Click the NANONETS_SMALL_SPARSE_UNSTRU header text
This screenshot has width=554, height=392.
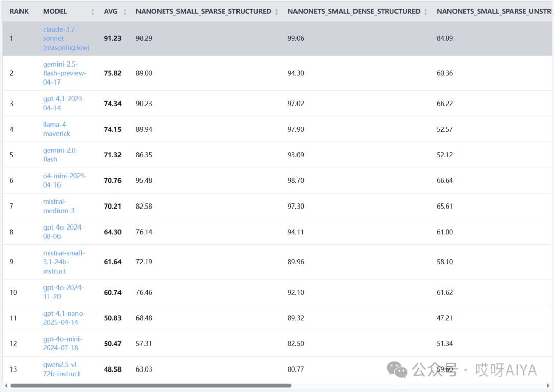pos(494,12)
